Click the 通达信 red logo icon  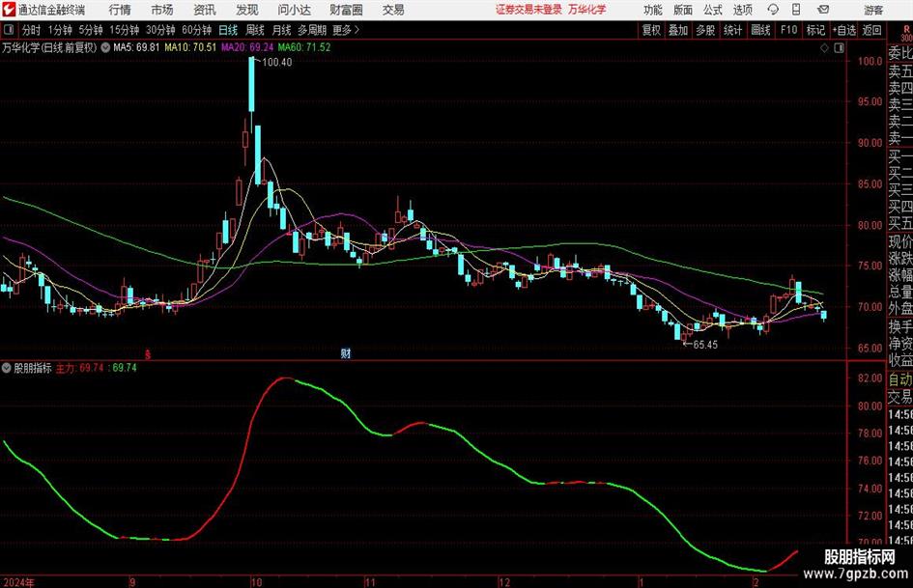pyautogui.click(x=9, y=10)
